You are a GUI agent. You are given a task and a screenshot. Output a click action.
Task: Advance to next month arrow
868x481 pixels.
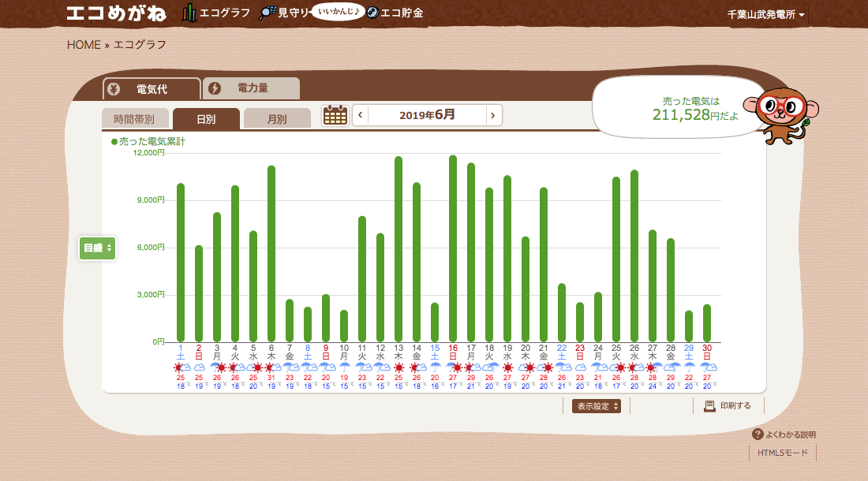492,115
